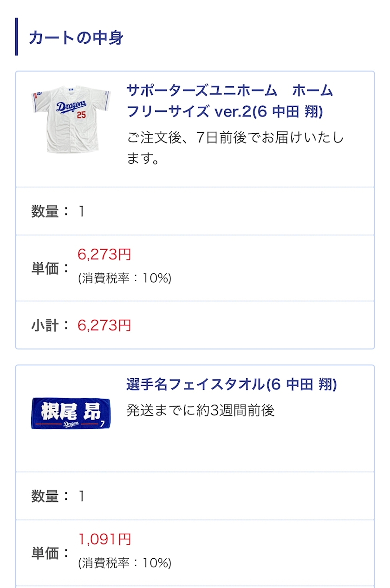Click the towel's 消費税率 10% note

(x=124, y=563)
